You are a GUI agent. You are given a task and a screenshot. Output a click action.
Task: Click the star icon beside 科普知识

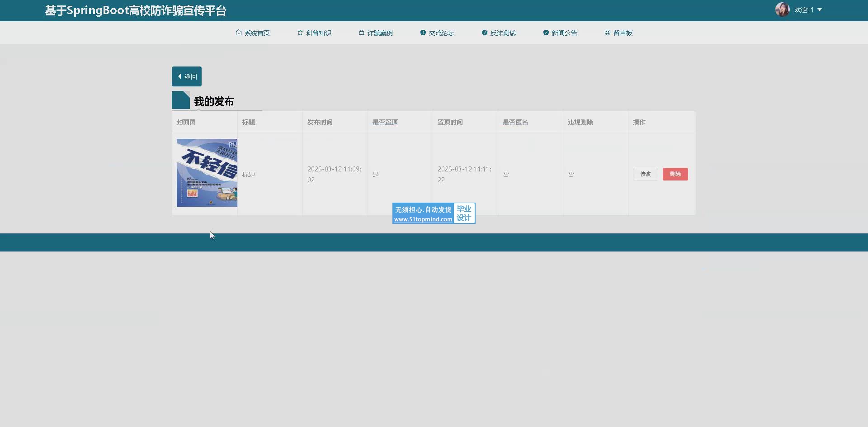300,33
